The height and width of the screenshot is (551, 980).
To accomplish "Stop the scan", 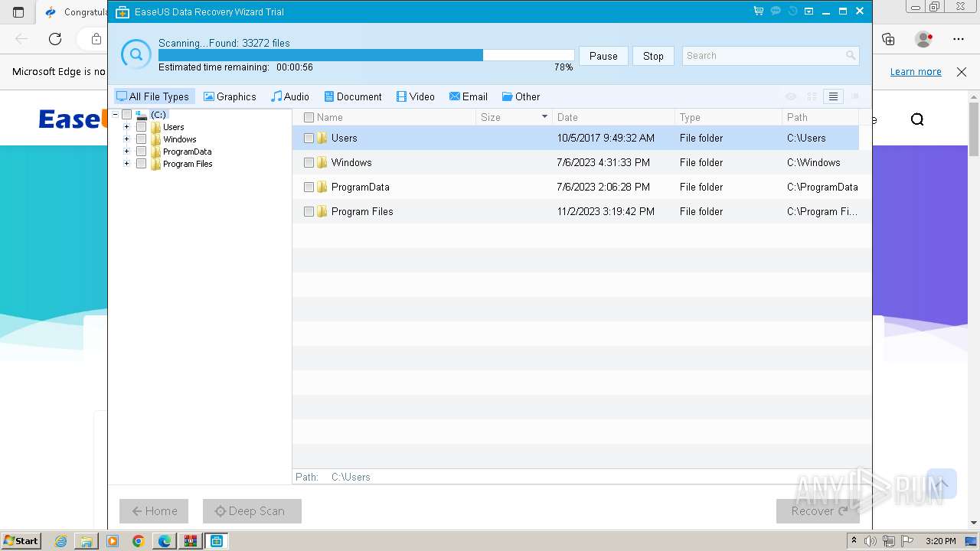I will point(653,56).
